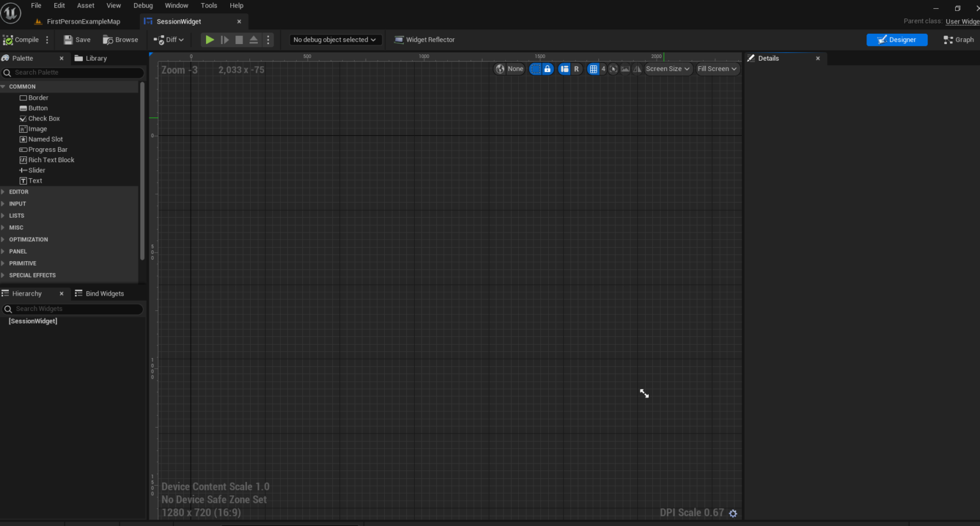980x526 pixels.
Task: Click the Play button to start simulation
Action: [x=210, y=40]
